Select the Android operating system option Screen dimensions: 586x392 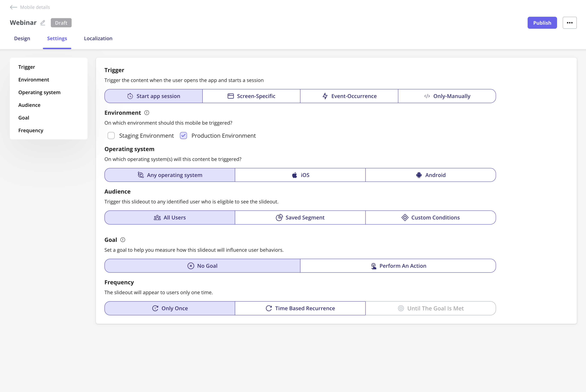coord(430,175)
